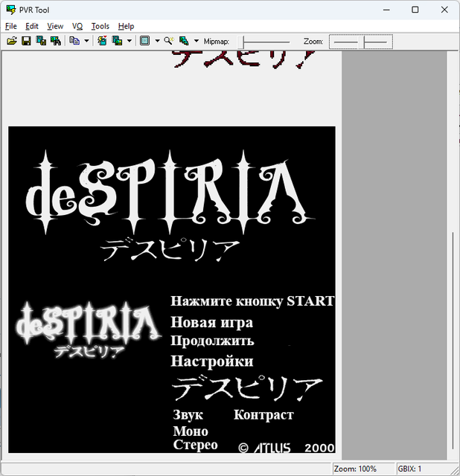460x476 pixels.
Task: Click the magnifying glass zoom icon
Action: click(169, 41)
